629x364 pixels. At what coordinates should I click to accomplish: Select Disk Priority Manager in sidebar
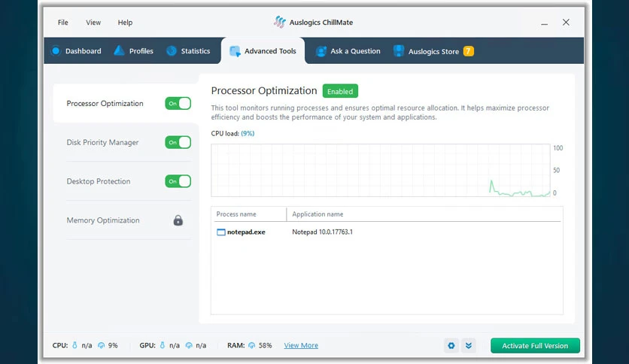coord(102,142)
